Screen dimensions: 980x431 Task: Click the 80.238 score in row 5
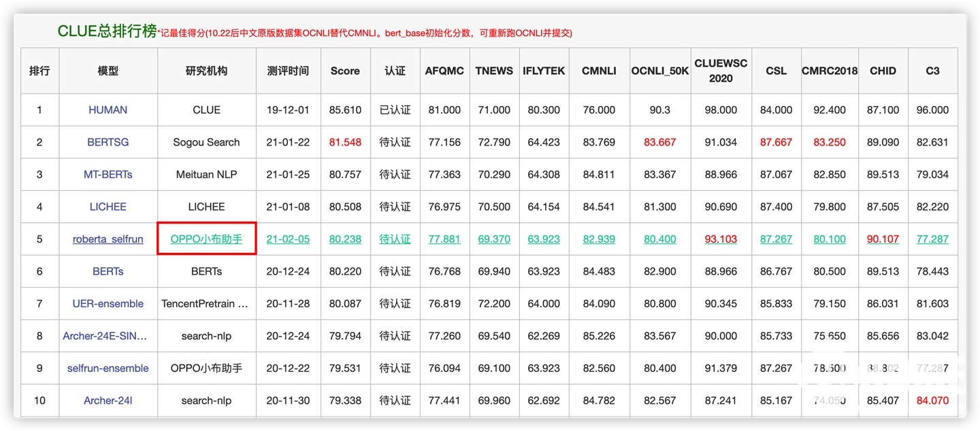[x=345, y=239]
